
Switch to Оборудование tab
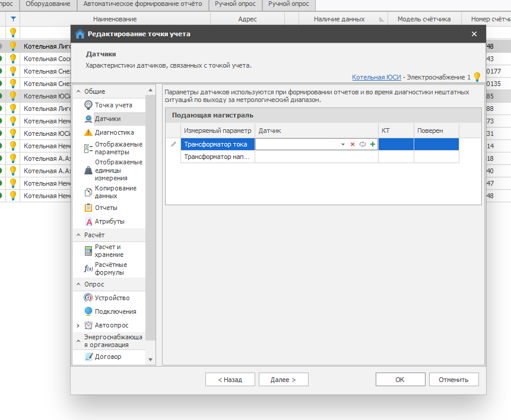[x=48, y=4]
